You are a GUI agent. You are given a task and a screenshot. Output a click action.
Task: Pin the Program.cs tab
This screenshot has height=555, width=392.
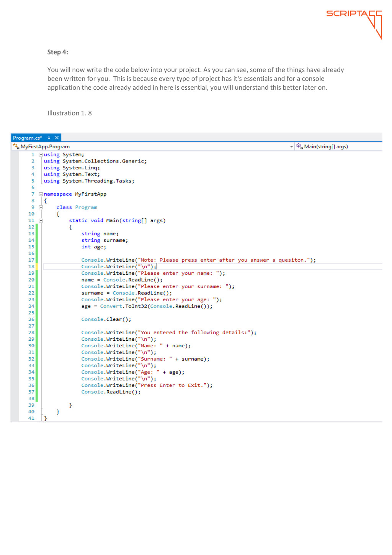click(x=49, y=138)
